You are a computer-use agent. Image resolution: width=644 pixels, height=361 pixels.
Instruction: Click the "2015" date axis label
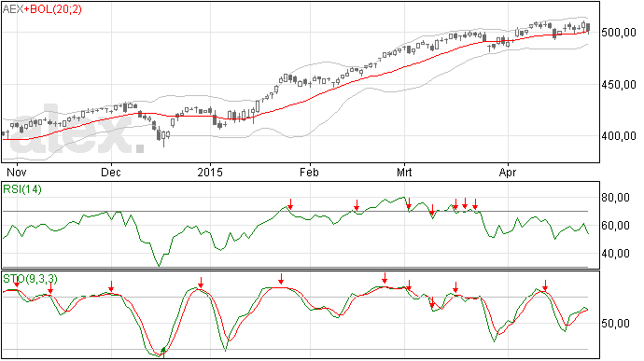click(210, 172)
